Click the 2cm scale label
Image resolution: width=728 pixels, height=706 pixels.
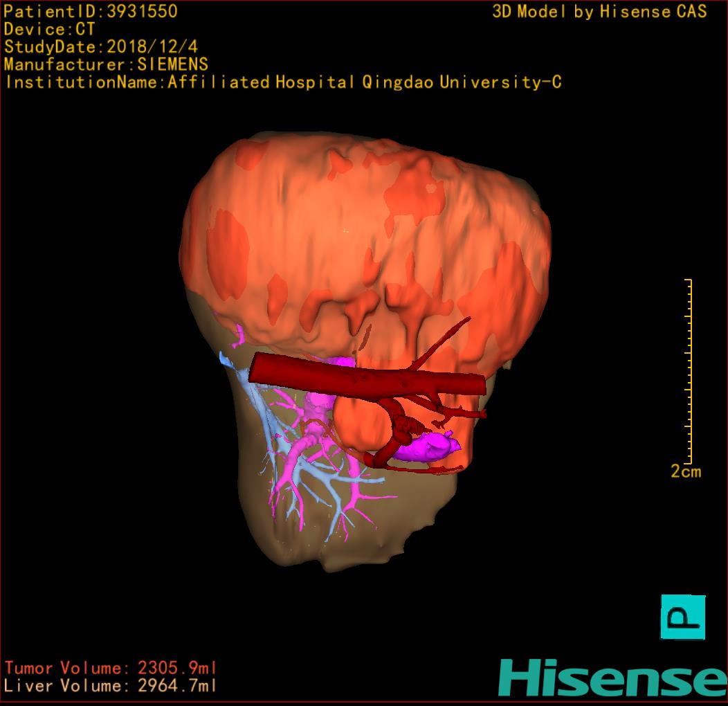click(x=685, y=472)
